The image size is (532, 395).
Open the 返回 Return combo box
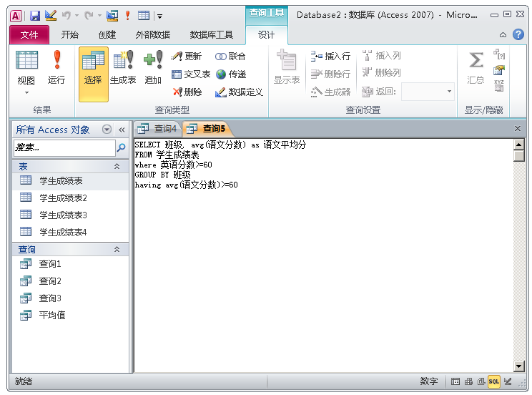[428, 92]
